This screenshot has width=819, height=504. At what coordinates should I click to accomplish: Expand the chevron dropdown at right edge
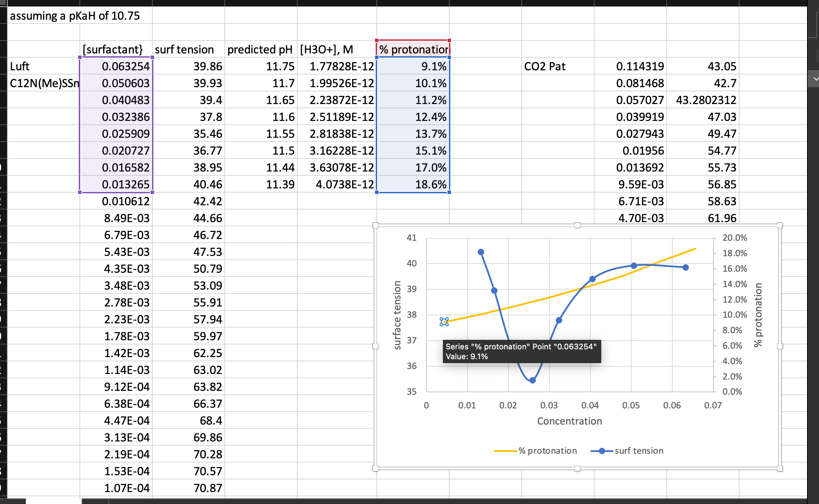[x=815, y=79]
